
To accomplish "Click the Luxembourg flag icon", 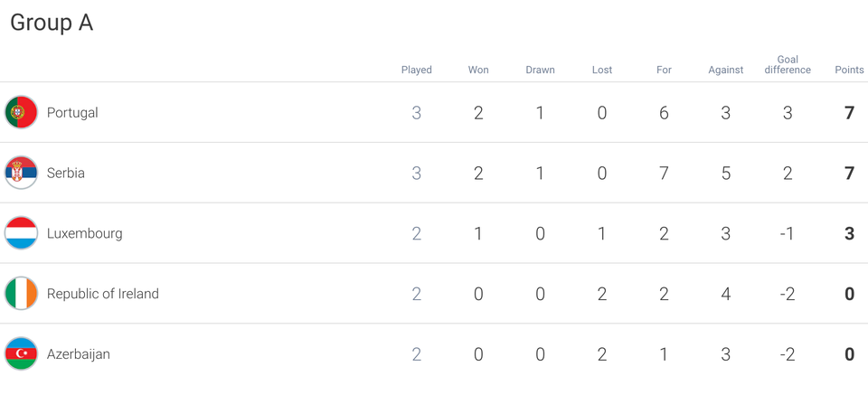I will click(21, 233).
